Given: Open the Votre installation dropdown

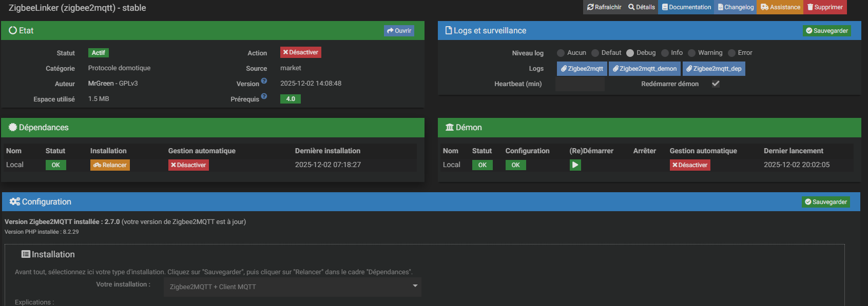Looking at the screenshot, I should [293, 287].
